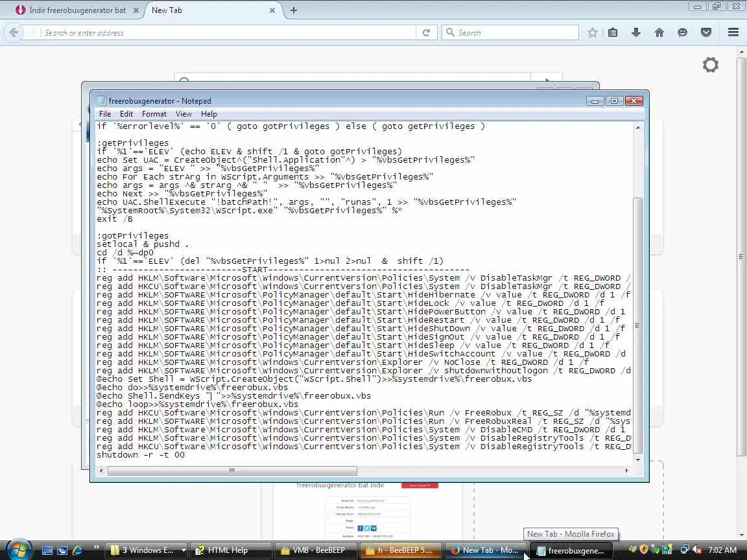
Task: Click the site info icon in address bar
Action: click(32, 33)
